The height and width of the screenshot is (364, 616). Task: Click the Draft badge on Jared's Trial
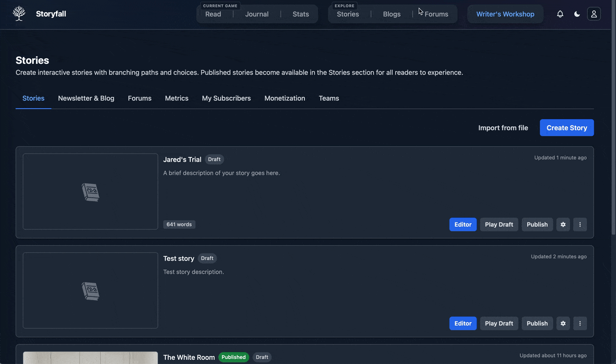click(214, 160)
